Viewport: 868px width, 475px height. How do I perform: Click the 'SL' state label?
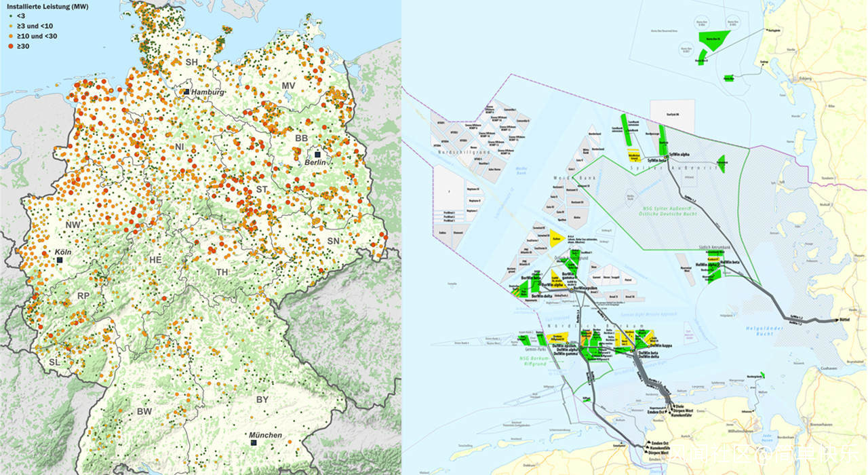tap(55, 362)
